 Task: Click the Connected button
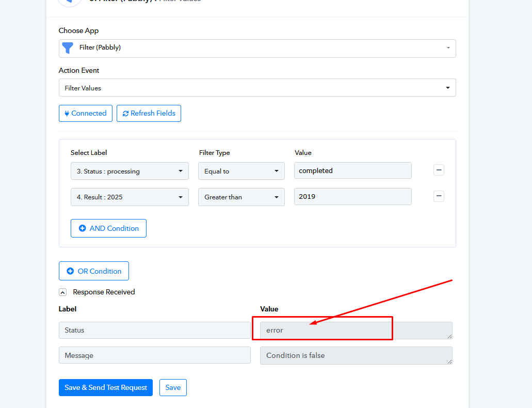86,113
